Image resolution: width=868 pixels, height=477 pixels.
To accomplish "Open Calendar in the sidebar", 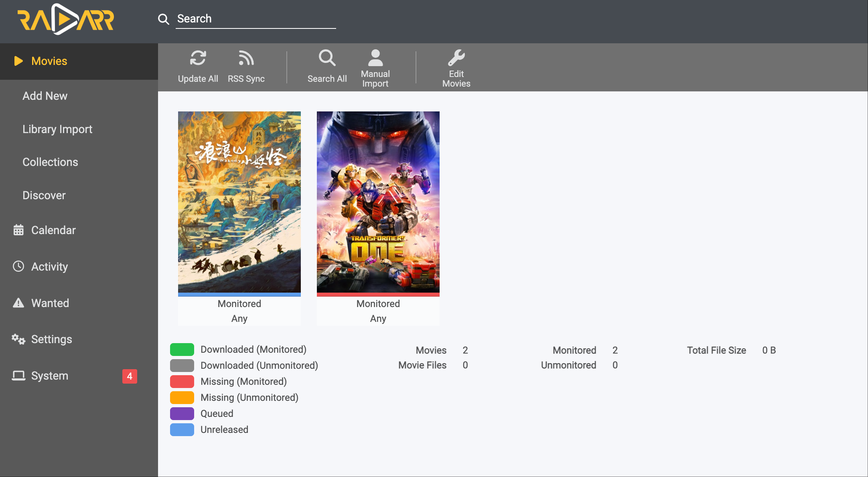I will point(53,230).
